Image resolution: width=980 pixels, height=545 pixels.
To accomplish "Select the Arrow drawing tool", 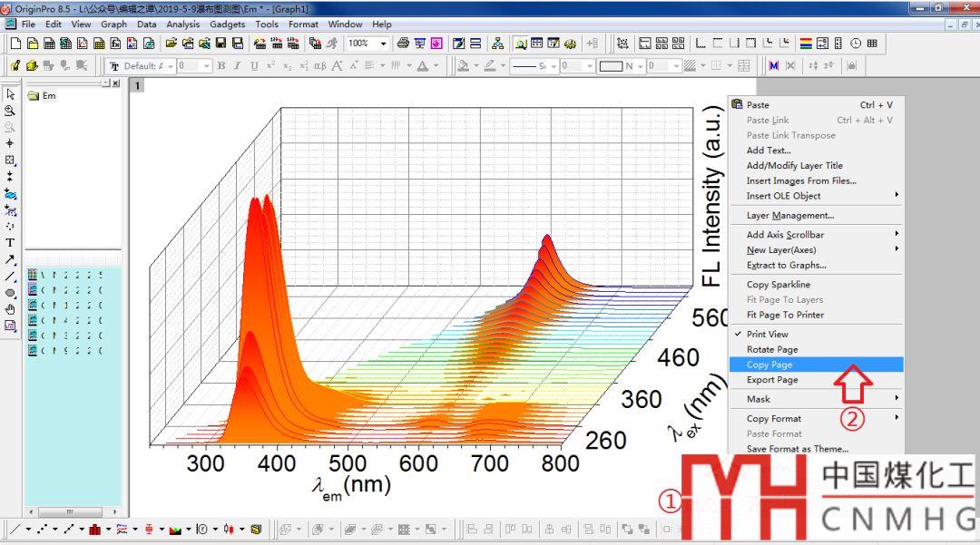I will coord(10,259).
